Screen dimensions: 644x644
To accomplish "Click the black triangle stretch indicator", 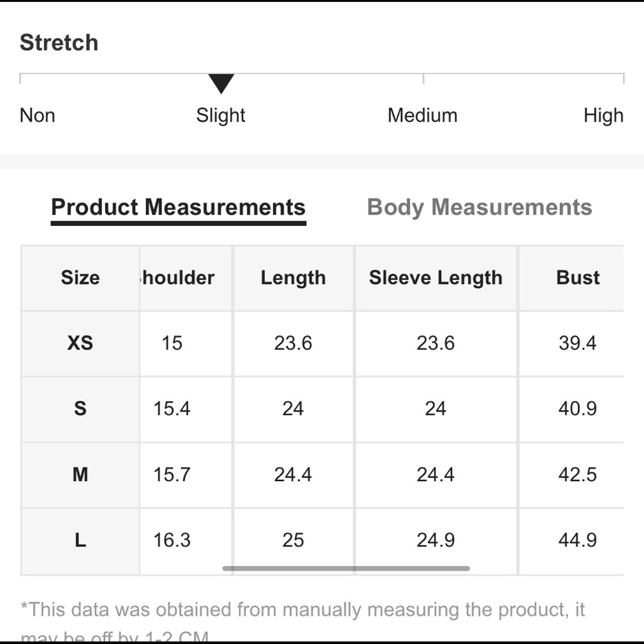I will click(221, 84).
